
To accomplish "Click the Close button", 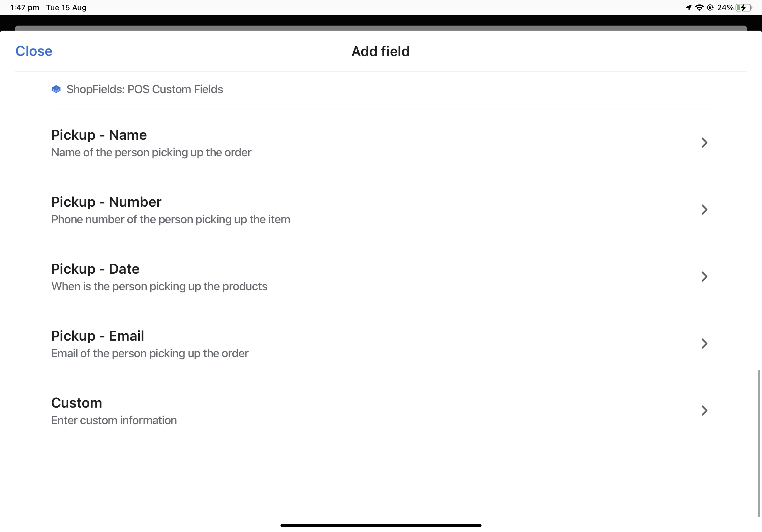I will pos(34,51).
